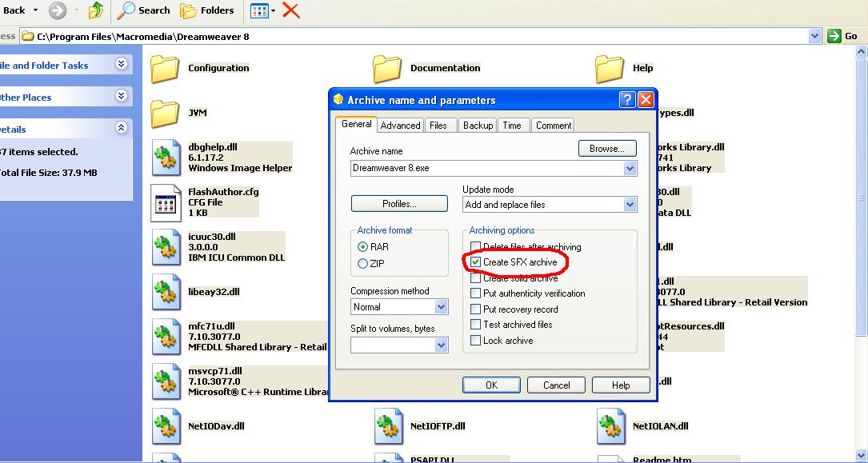Select the Configuration folder icon
This screenshot has height=463, width=868.
pos(165,69)
